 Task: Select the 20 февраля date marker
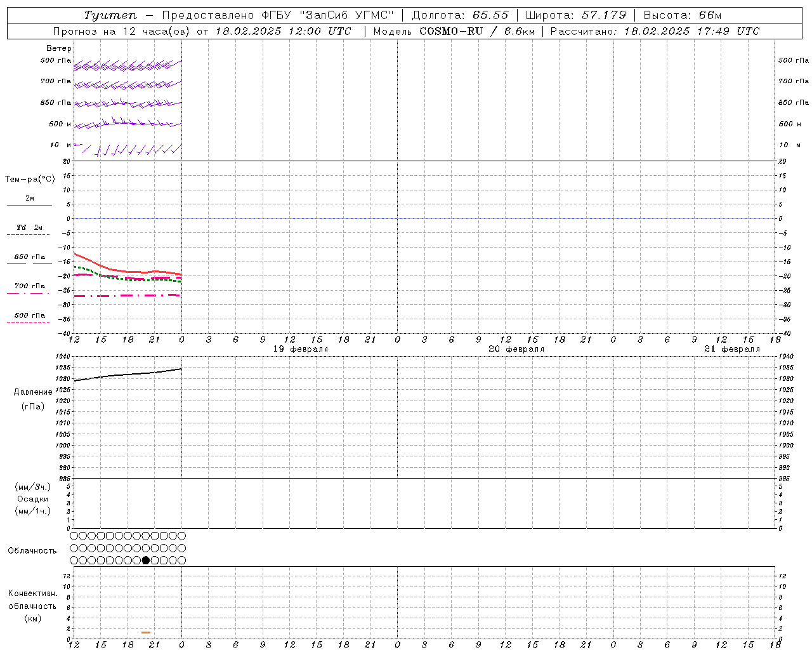pyautogui.click(x=516, y=349)
